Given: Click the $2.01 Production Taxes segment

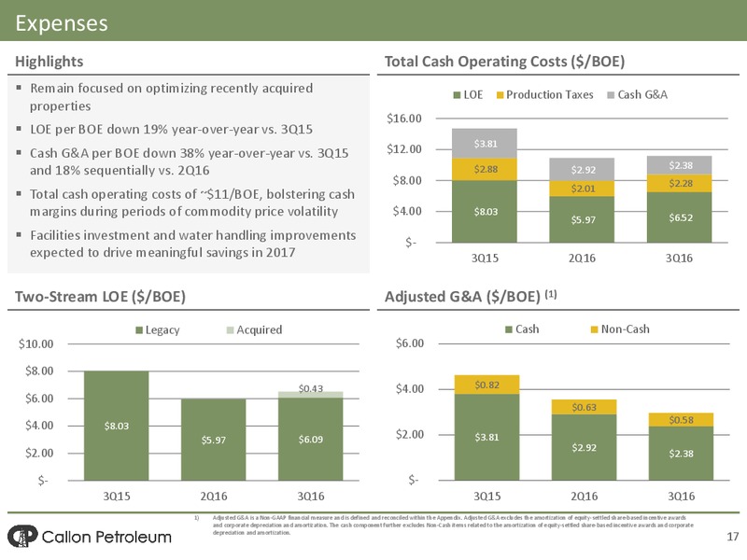Looking at the screenshot, I should [582, 189].
